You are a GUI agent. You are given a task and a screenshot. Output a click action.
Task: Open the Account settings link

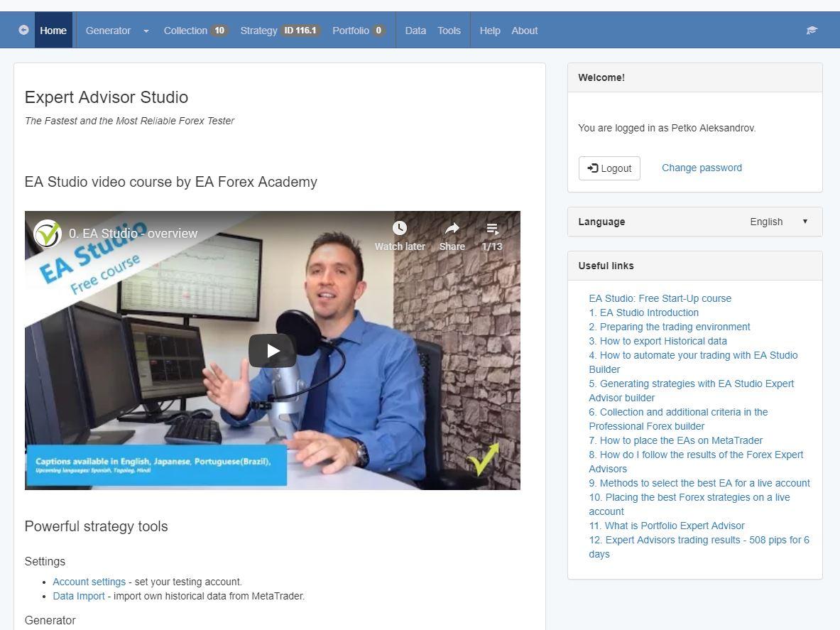[x=89, y=582]
